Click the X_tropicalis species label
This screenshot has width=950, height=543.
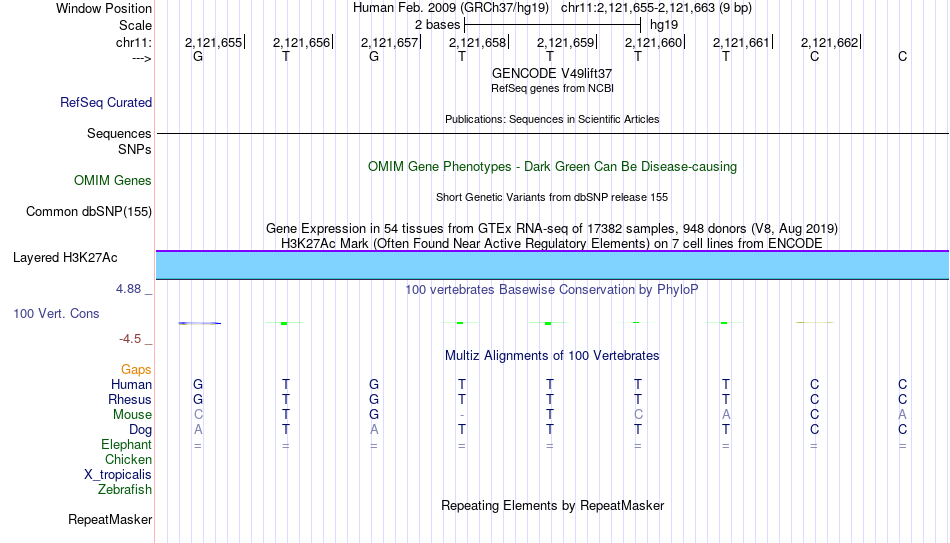118,475
